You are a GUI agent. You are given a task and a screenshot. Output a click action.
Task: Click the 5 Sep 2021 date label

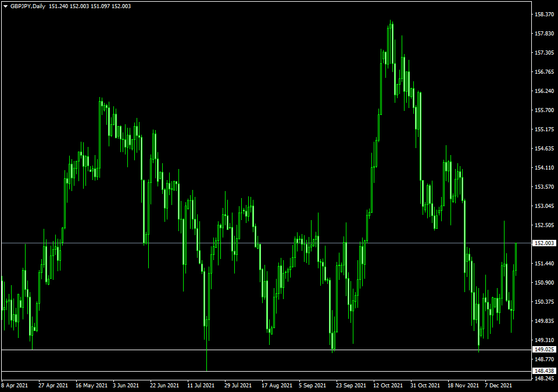click(x=313, y=385)
